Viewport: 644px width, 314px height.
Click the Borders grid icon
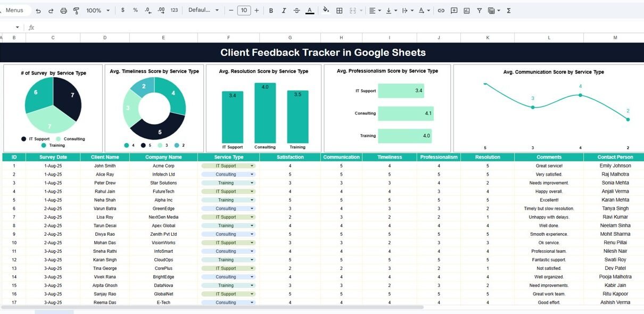[x=339, y=11]
